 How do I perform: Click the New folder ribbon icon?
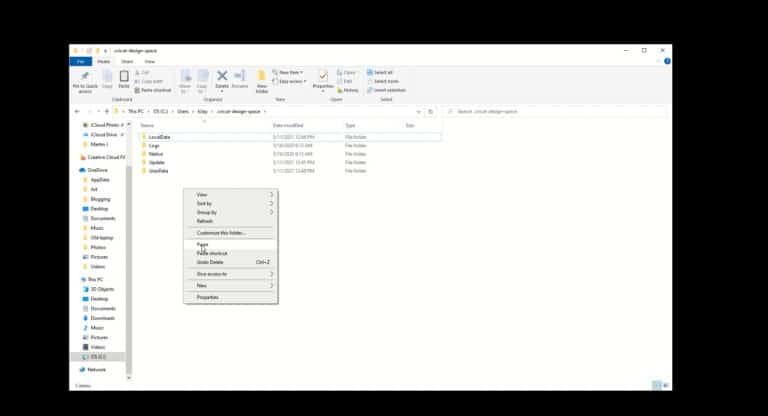[x=262, y=78]
